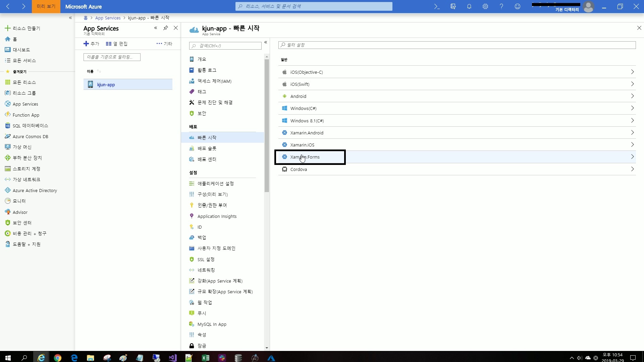Open the notifications bell icon
This screenshot has height=362, width=644.
click(469, 6)
